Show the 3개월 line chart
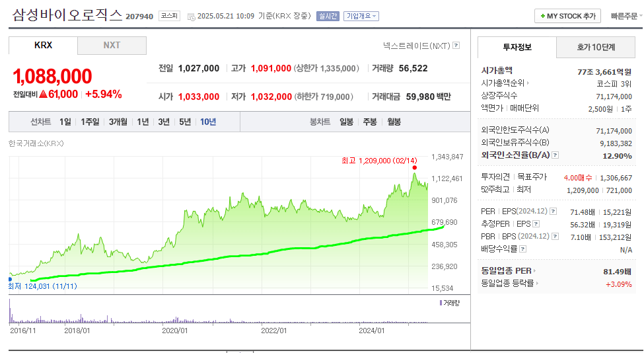The image size is (644, 353). click(118, 122)
